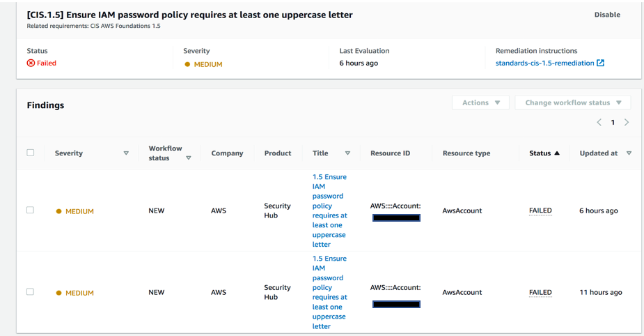This screenshot has width=644, height=336.
Task: Open the Actions dropdown
Action: point(481,102)
